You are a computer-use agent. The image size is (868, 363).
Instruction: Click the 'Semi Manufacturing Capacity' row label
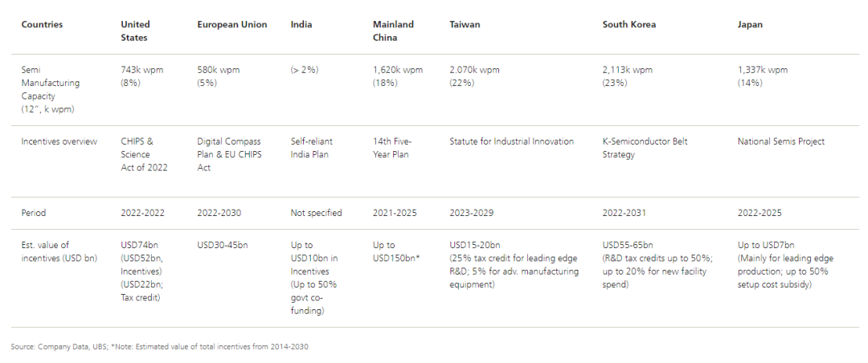pos(50,90)
